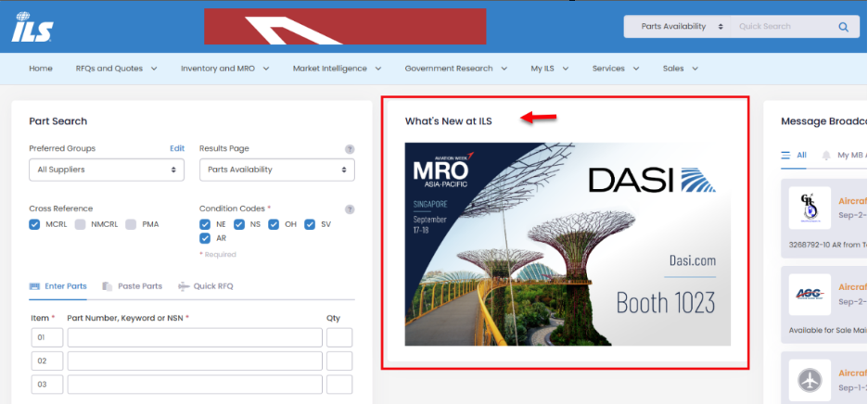Toggle the OH condition code checkbox

click(x=274, y=224)
